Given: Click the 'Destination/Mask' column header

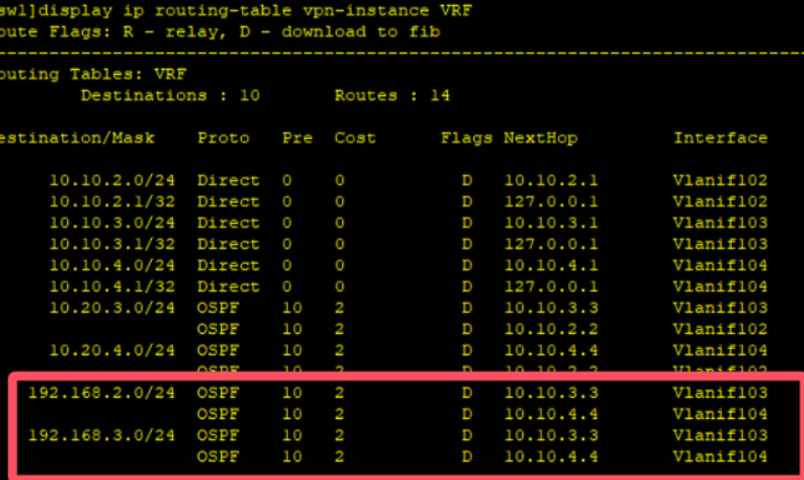Looking at the screenshot, I should (x=77, y=138).
